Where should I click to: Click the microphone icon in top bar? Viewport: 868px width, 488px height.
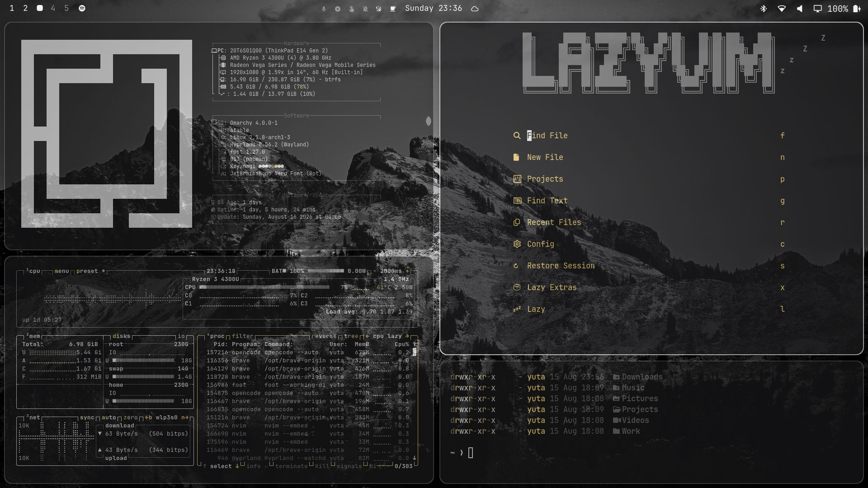(x=324, y=9)
